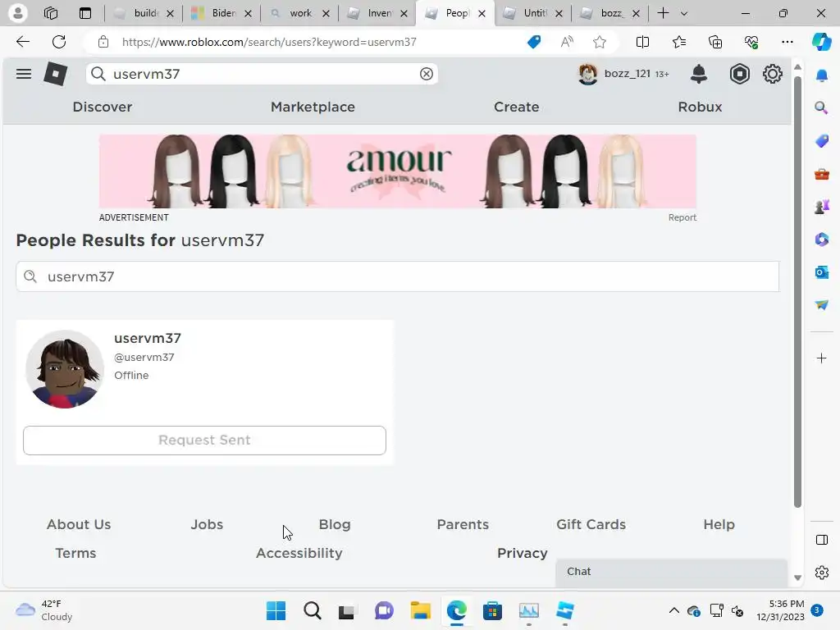Clear the uservm37 search text with the X icon
Viewport: 840px width, 630px height.
pos(427,74)
